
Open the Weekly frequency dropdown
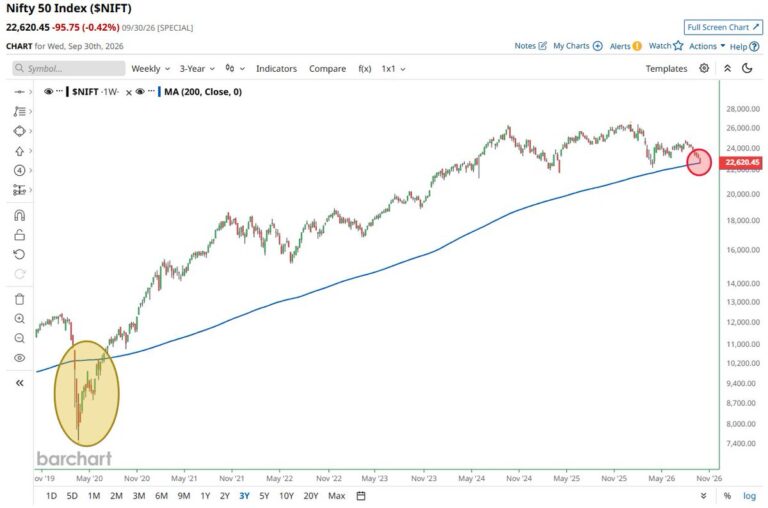point(150,69)
